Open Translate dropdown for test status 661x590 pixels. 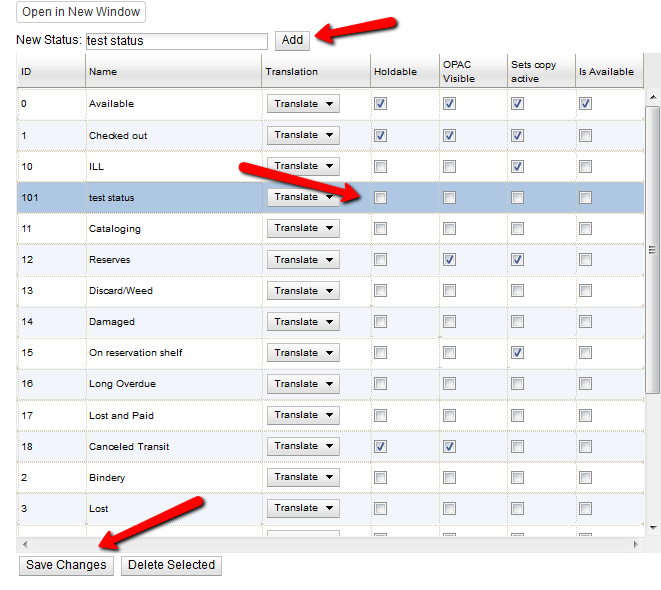[303, 197]
